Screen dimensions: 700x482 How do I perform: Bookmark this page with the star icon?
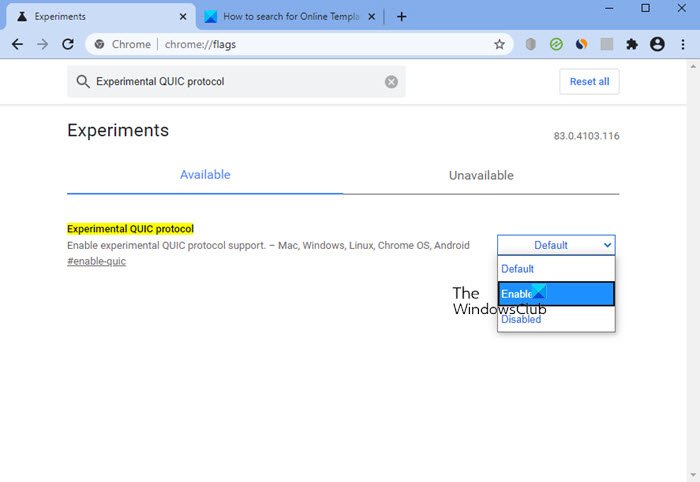point(500,44)
